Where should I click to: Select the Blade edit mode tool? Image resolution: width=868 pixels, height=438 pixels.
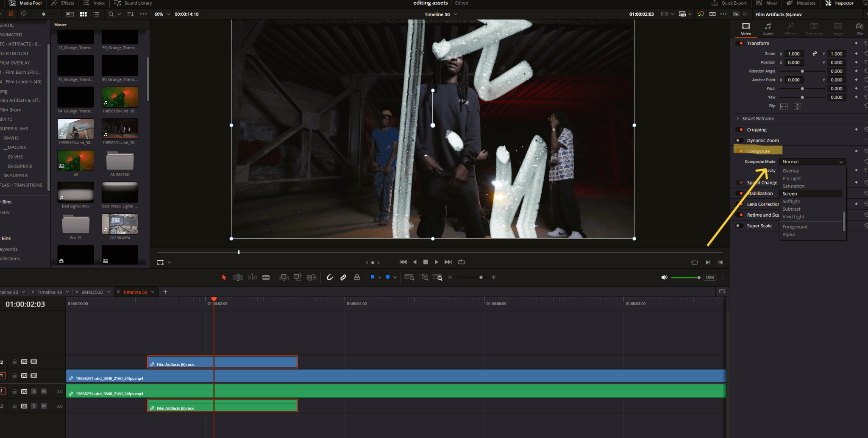pos(266,277)
